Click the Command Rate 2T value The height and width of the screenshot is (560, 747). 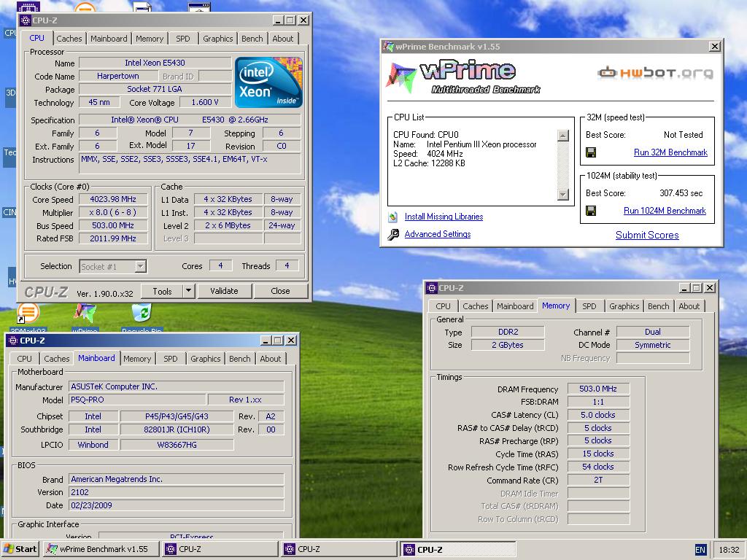pos(598,480)
